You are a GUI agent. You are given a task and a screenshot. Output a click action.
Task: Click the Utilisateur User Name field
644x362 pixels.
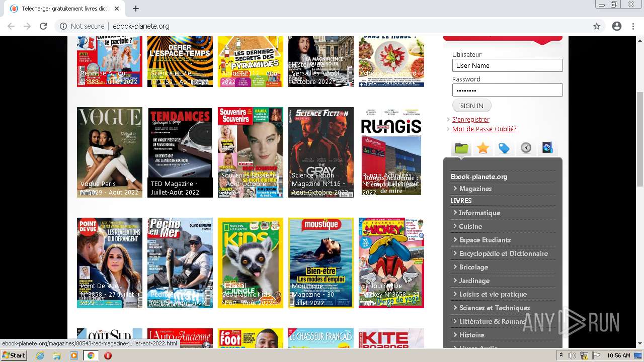point(507,65)
